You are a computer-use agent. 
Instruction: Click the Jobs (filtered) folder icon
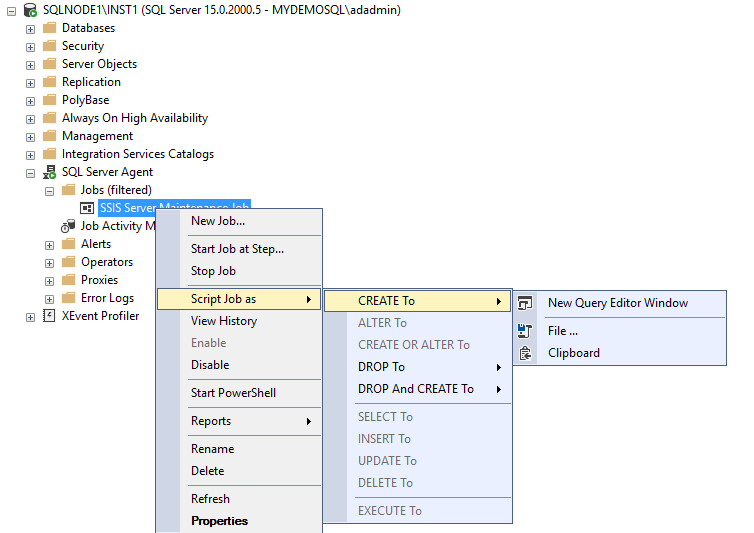tap(68, 190)
